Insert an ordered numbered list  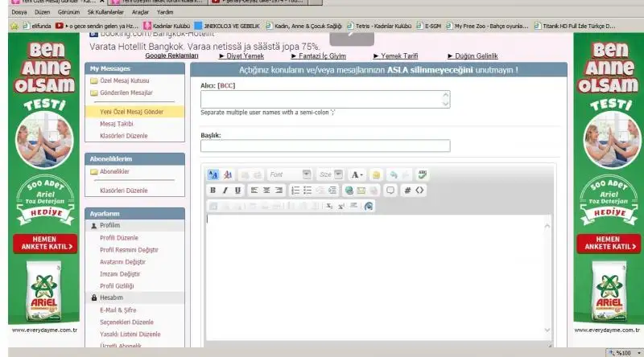coord(295,191)
